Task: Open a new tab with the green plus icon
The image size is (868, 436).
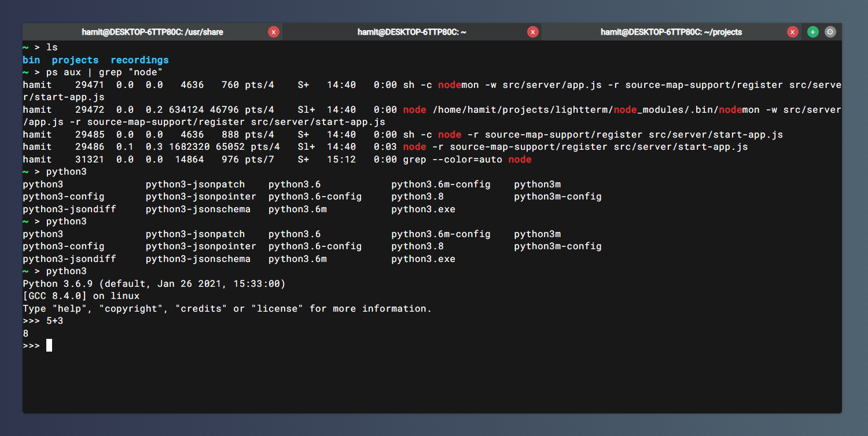Action: click(813, 32)
